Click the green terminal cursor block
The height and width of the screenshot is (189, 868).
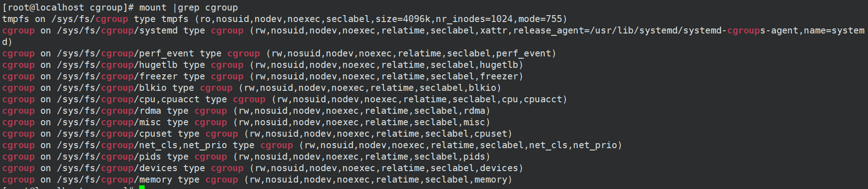coord(142,187)
